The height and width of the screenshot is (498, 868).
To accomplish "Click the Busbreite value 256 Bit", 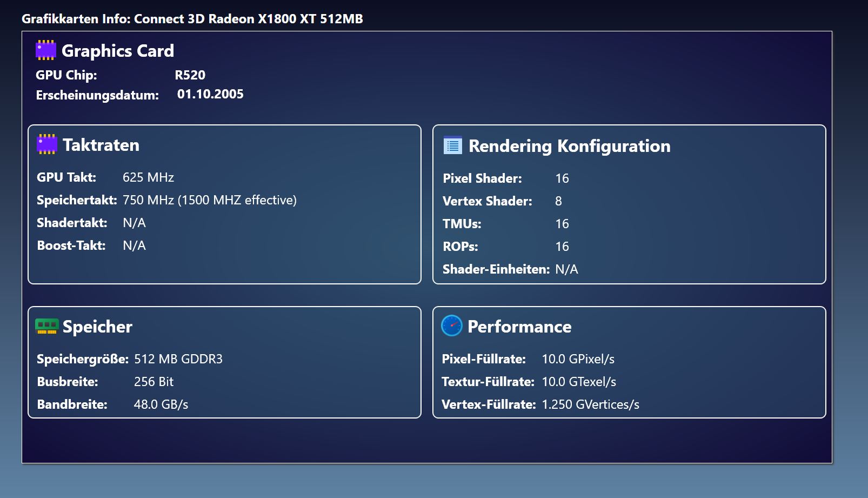I will point(153,382).
